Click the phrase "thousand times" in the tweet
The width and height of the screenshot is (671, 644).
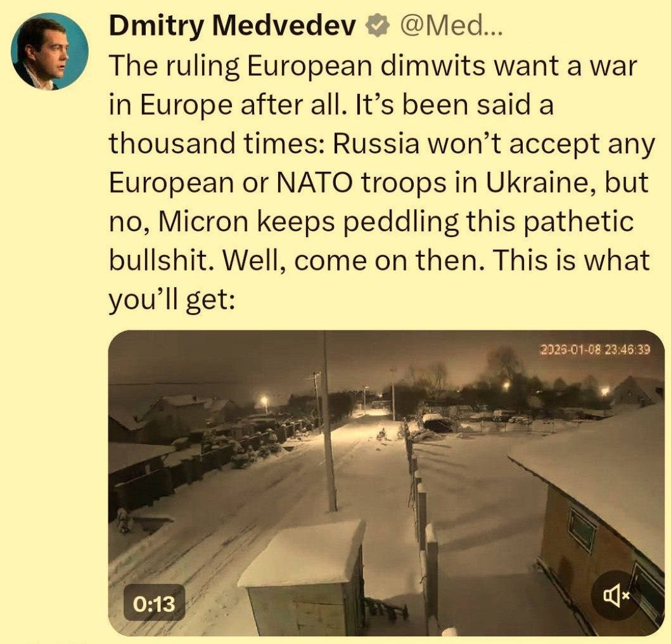[215, 144]
